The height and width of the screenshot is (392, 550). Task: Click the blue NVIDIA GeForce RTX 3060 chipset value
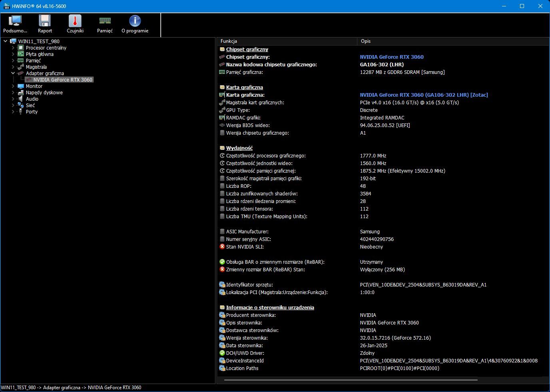392,57
